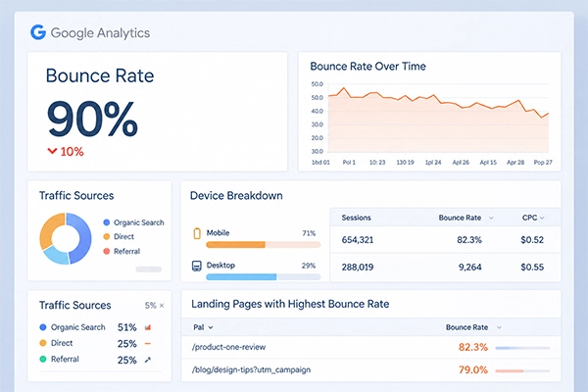Click the orange Direct dot in percentage list
The width and height of the screenshot is (588, 392).
pos(43,343)
